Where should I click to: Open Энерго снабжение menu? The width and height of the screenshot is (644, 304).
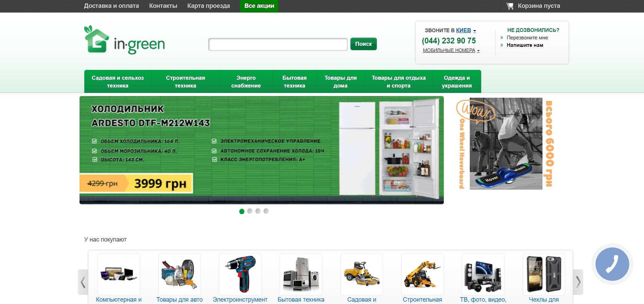pyautogui.click(x=246, y=81)
